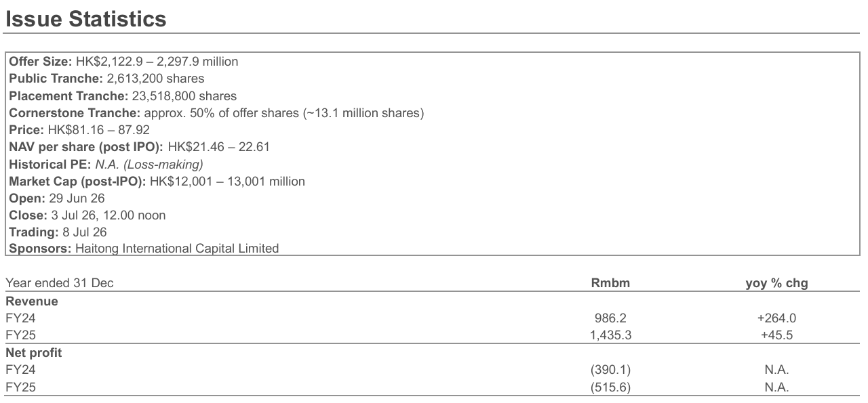Click the Issue Statistics heading
This screenshot has width=868, height=403.
point(85,19)
